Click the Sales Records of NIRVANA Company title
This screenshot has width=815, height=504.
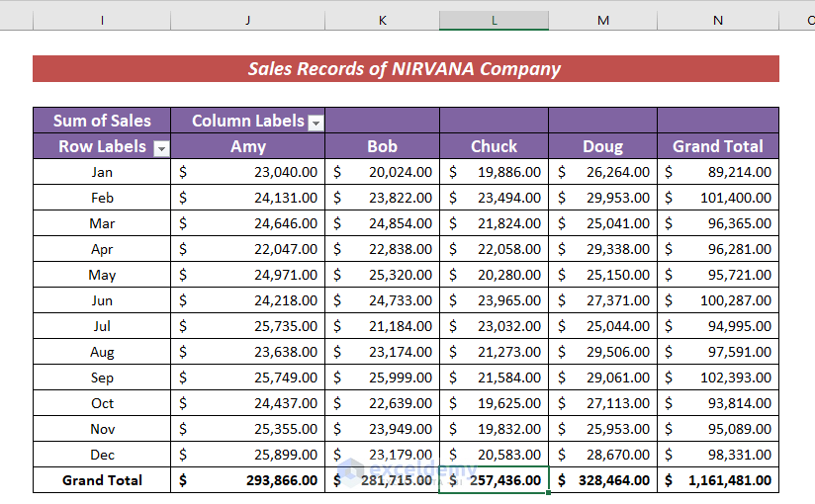(405, 69)
